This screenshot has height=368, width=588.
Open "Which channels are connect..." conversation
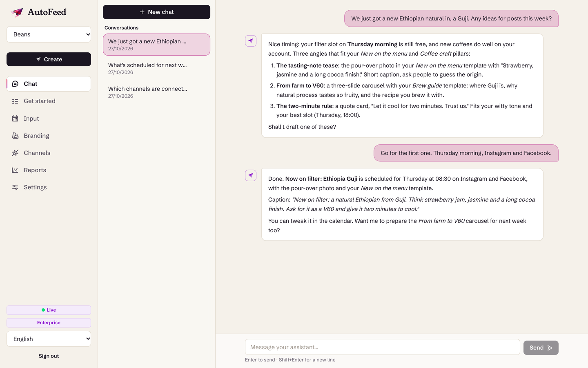pos(156,92)
